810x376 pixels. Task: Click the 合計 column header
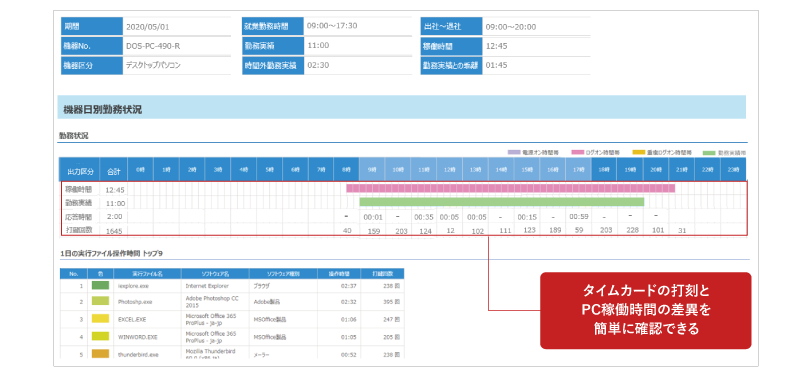click(114, 169)
